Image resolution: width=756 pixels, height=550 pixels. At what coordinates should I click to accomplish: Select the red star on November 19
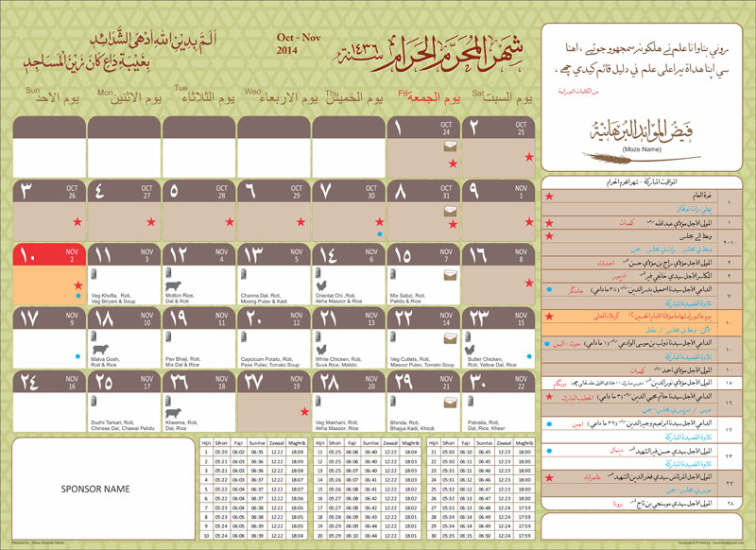(x=304, y=409)
